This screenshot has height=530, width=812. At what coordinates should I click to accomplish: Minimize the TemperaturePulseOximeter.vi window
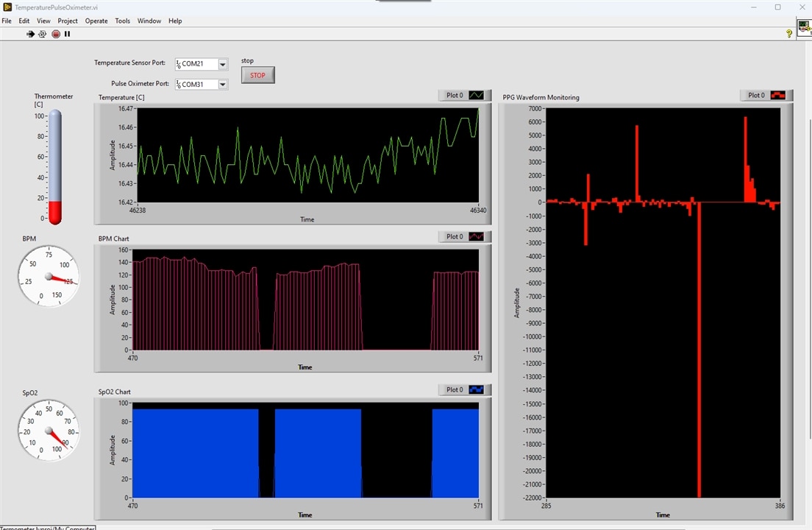click(754, 7)
